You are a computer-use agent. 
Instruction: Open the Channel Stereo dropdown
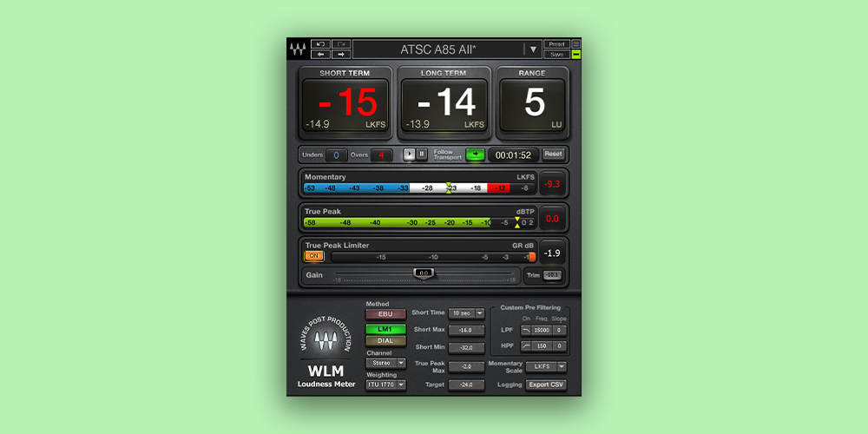(x=385, y=363)
